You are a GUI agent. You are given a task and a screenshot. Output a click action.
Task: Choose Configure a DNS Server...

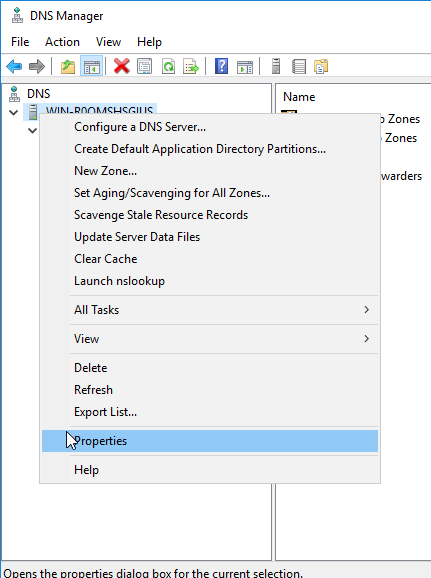[210, 127]
